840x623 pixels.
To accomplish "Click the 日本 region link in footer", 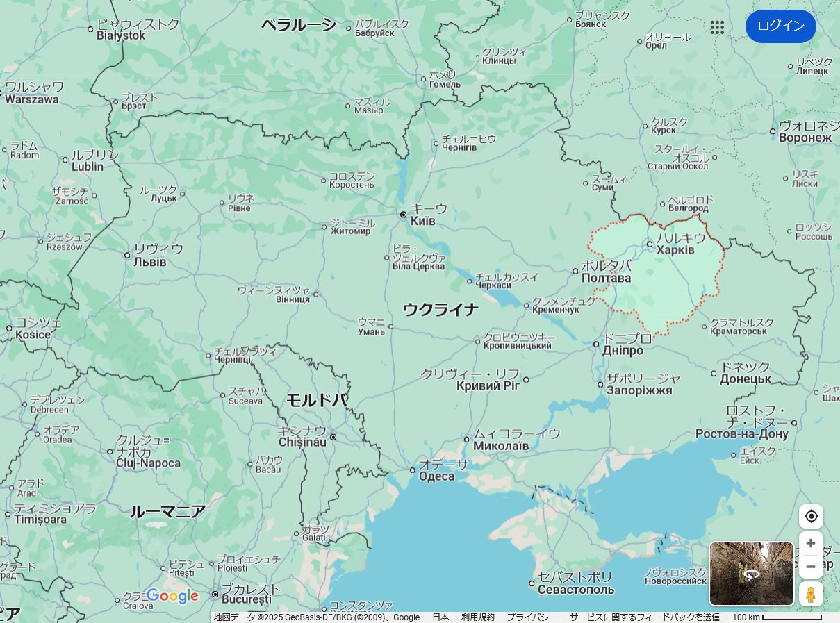I will (440, 617).
